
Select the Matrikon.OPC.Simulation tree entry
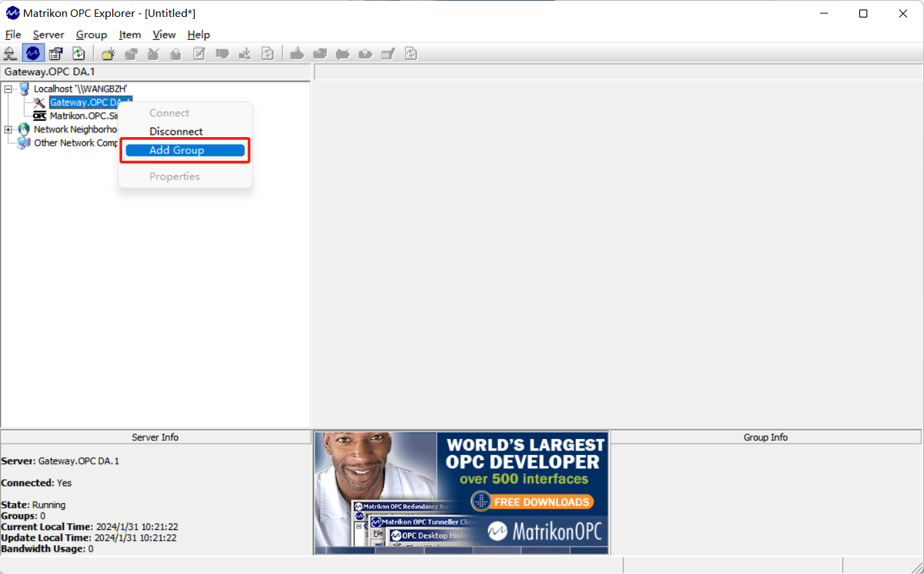click(83, 115)
